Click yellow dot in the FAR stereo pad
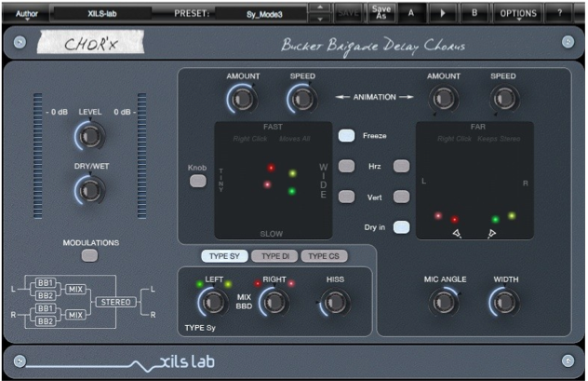Image resolution: width=588 pixels, height=381 pixels. click(x=512, y=216)
